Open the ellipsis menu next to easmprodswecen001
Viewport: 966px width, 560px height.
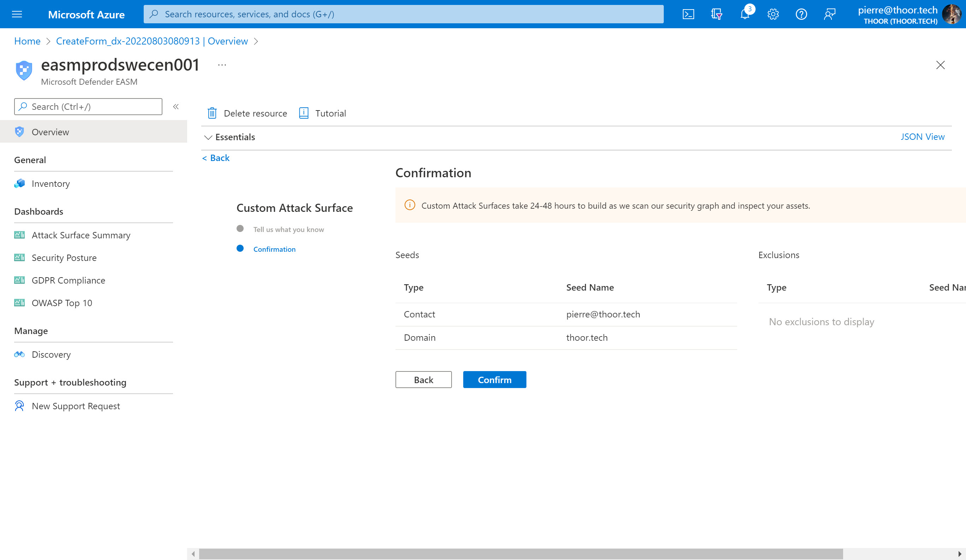(222, 65)
